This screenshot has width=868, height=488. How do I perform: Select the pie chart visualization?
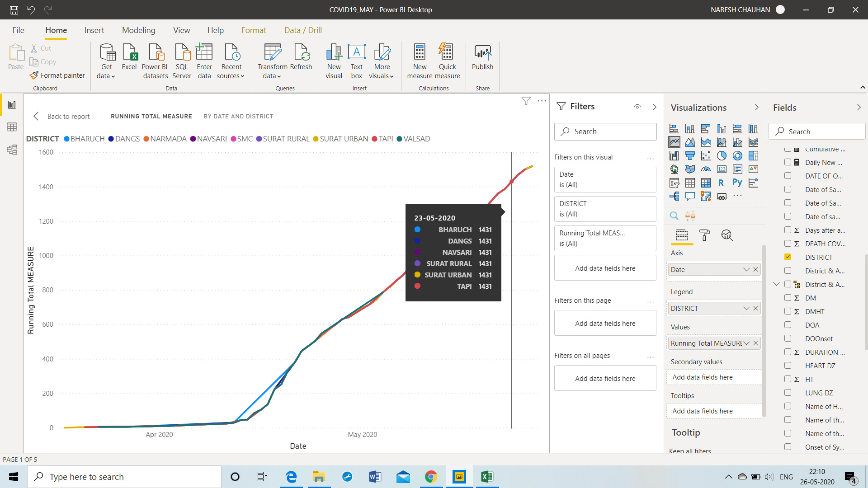pos(722,156)
